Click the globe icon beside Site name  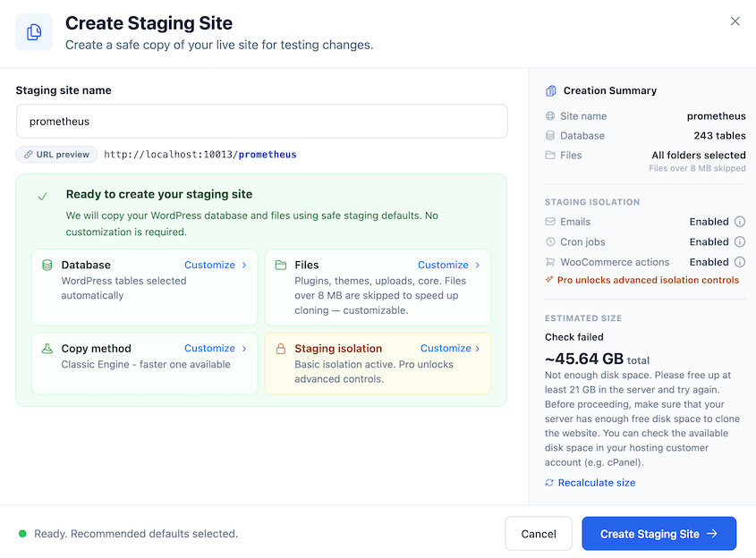550,115
